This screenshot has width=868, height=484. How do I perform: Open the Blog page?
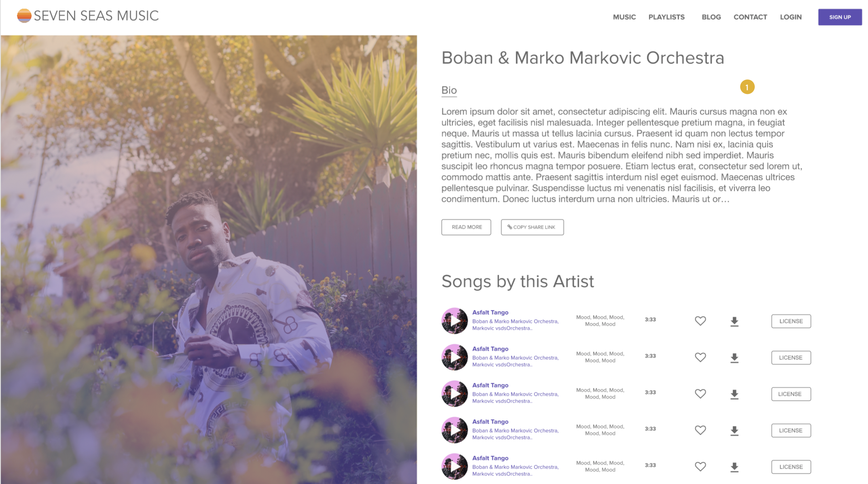tap(711, 17)
